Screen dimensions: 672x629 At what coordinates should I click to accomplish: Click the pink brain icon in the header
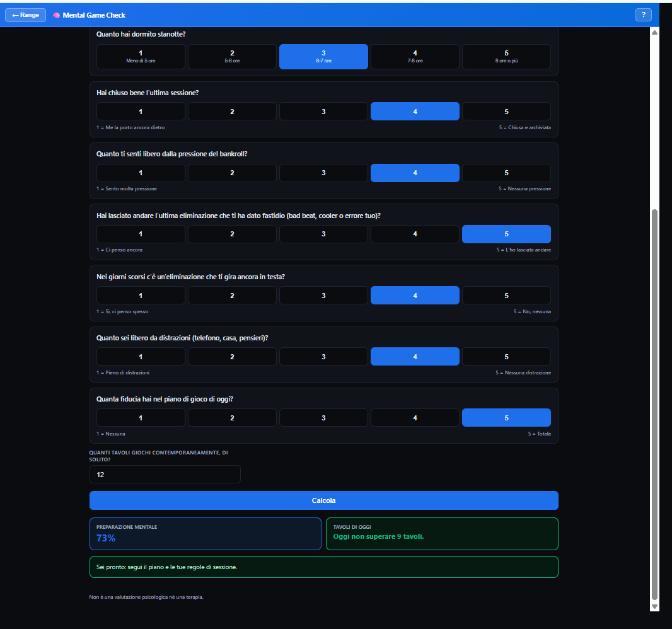point(56,15)
